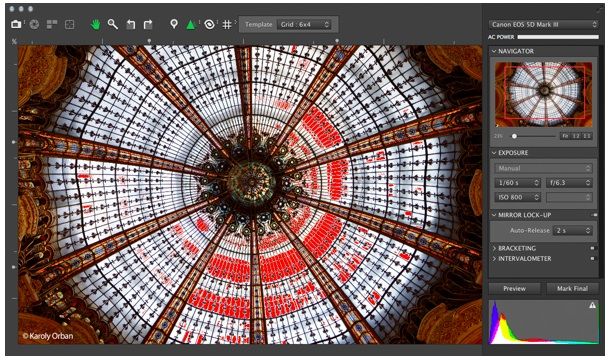Click the circular eye overlay icon
This screenshot has height=360, width=610.
[209, 25]
